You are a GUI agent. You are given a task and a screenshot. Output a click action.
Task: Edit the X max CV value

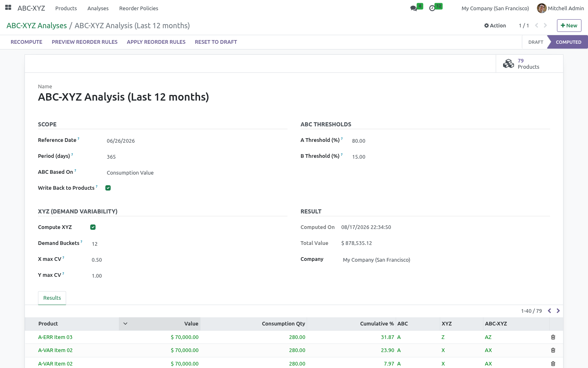189,260
